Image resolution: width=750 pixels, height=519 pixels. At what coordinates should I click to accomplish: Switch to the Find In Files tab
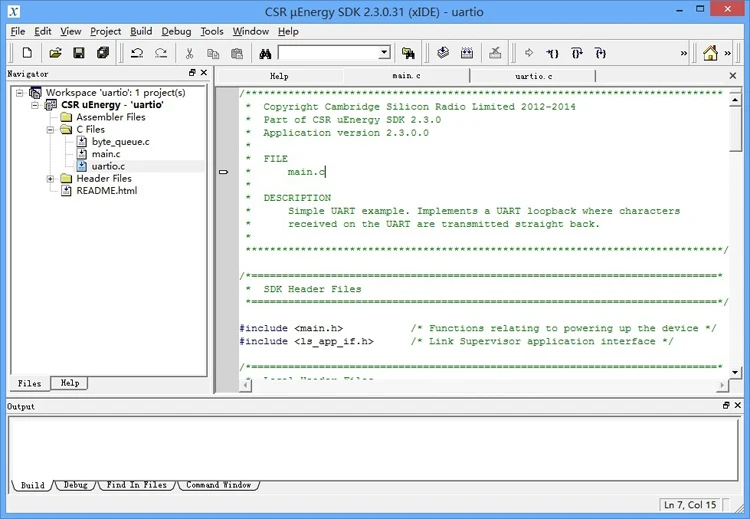click(136, 485)
